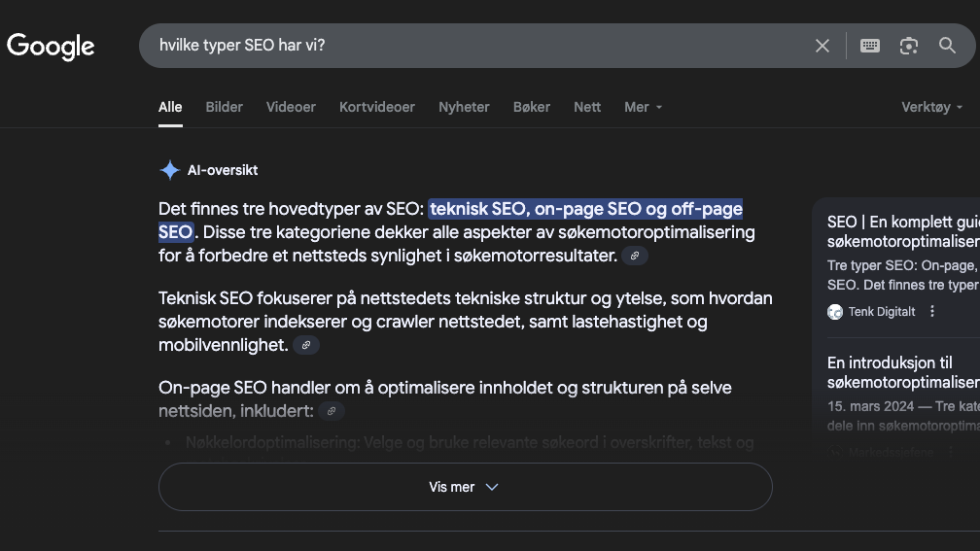Open 'SEO | En komplett guide' result

[902, 231]
